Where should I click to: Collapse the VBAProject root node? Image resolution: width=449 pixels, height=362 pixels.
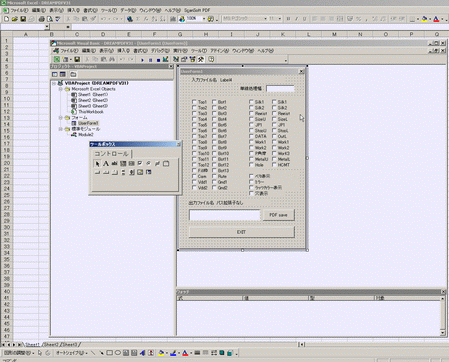tap(54, 83)
